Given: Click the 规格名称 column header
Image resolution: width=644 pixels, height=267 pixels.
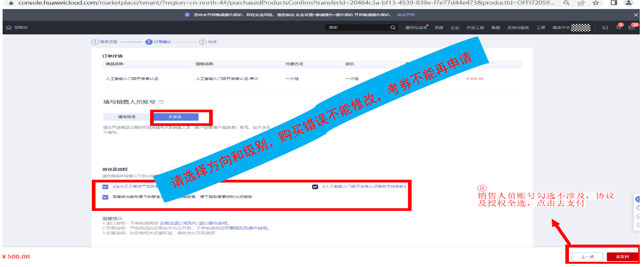Looking at the screenshot, I should (x=204, y=64).
